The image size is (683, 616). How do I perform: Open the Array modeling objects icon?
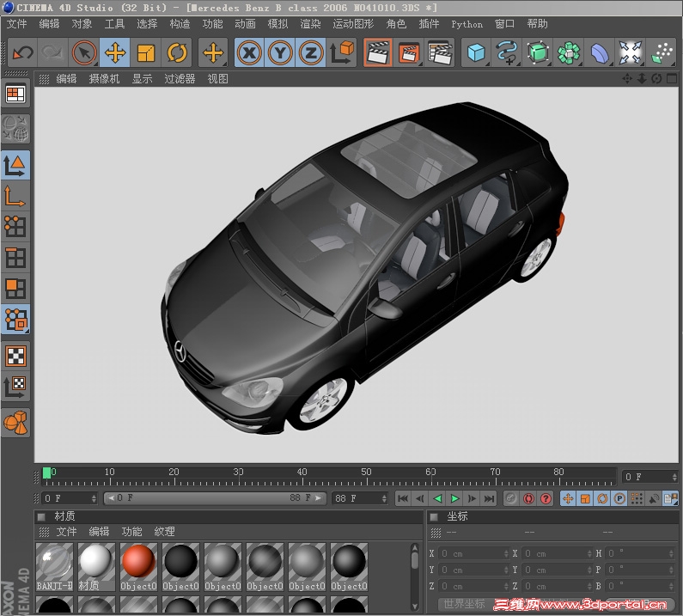click(x=569, y=52)
